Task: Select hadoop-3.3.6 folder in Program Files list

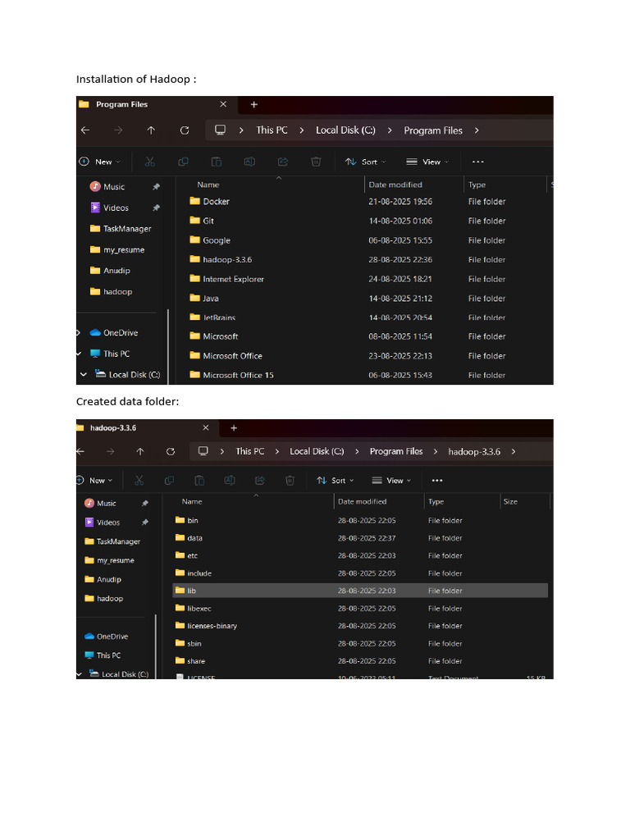Action: tap(227, 260)
